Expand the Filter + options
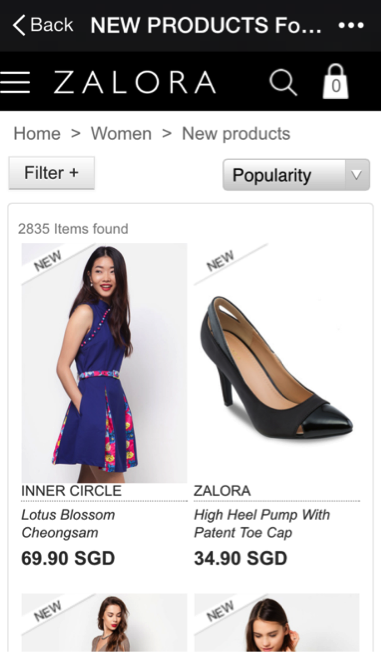The image size is (382, 652). click(52, 173)
